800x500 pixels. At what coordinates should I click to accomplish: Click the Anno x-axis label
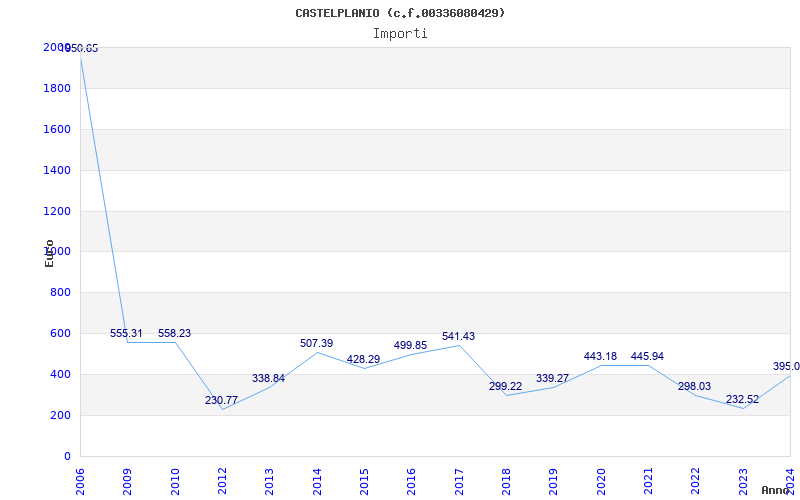776,490
